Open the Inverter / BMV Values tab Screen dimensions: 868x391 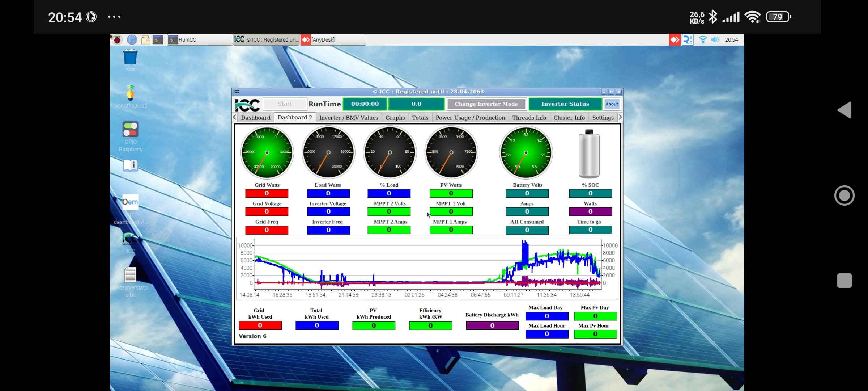[349, 118]
